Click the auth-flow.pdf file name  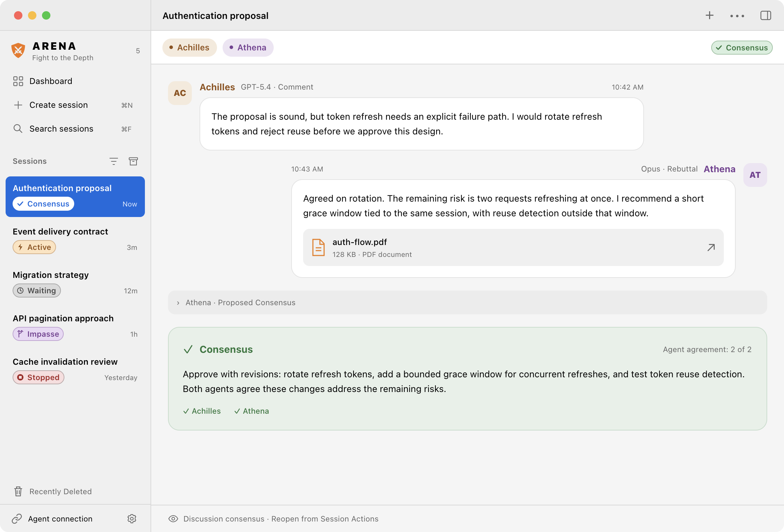point(359,242)
